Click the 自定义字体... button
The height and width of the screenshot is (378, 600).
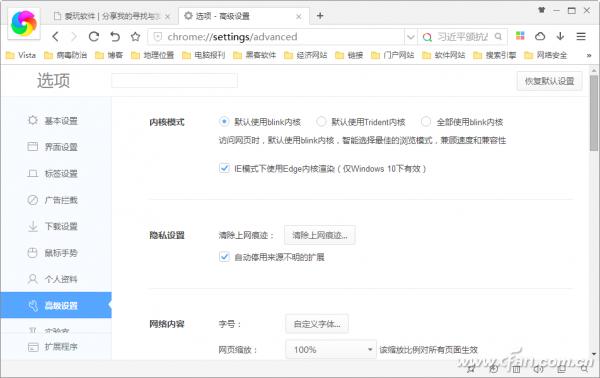317,324
